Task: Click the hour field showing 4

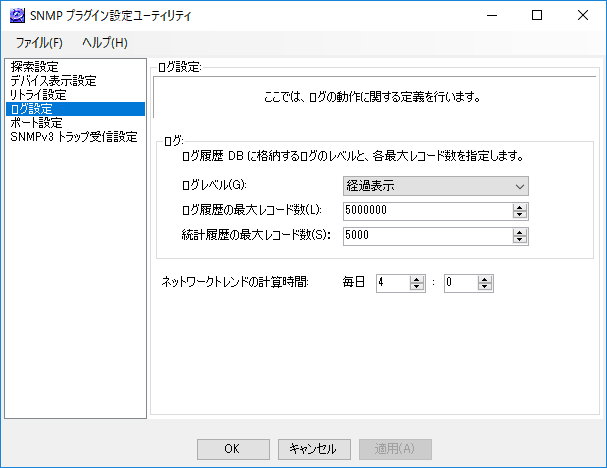Action: 393,283
